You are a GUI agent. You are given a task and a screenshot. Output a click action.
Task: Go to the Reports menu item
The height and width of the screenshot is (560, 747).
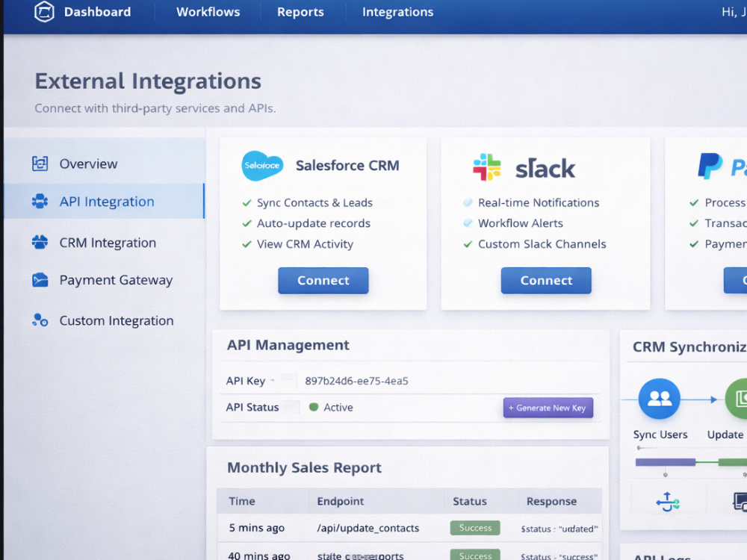tap(300, 12)
